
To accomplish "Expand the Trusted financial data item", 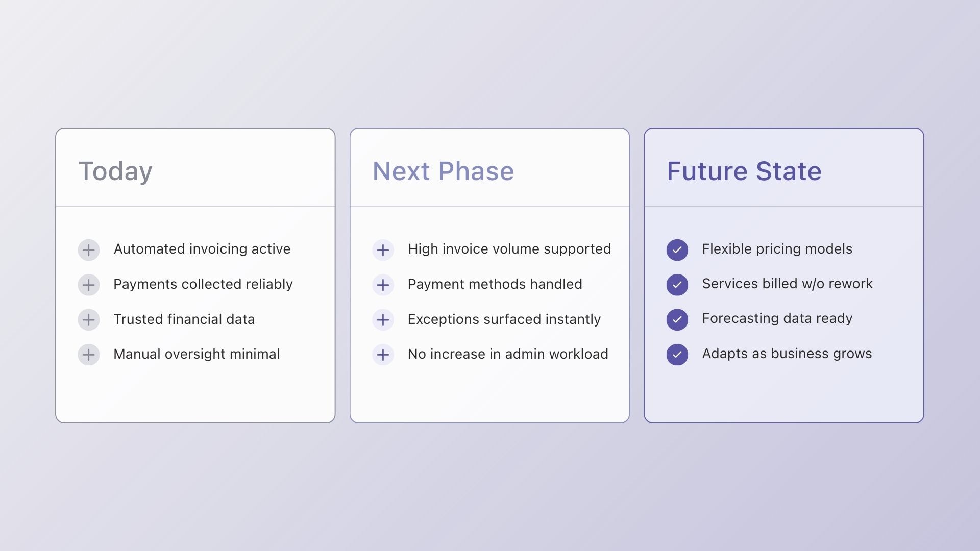I will coord(89,320).
